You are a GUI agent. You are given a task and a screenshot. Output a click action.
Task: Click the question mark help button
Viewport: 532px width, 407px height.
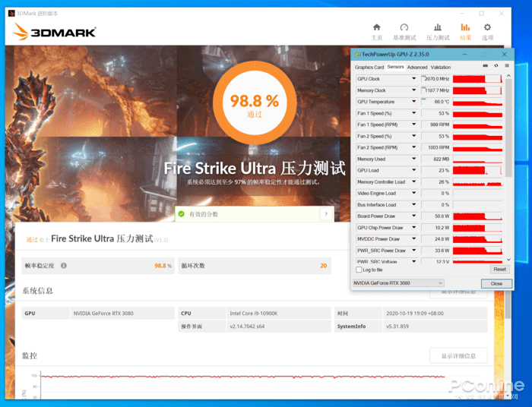tap(326, 214)
